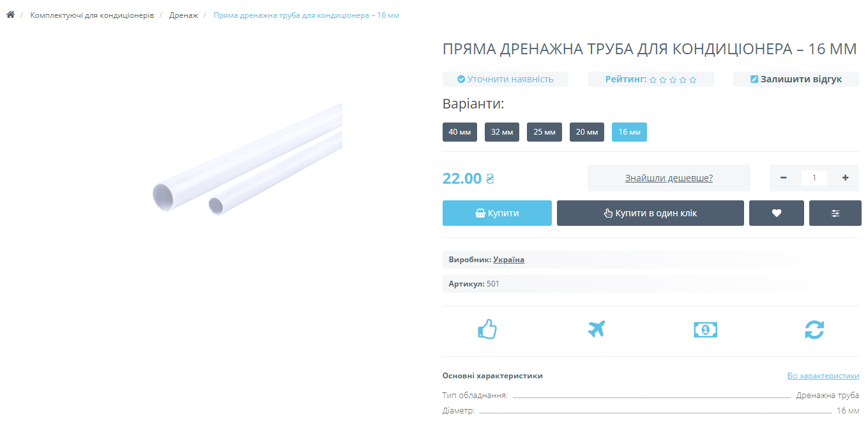Open the drainage pipe product image

(247, 159)
